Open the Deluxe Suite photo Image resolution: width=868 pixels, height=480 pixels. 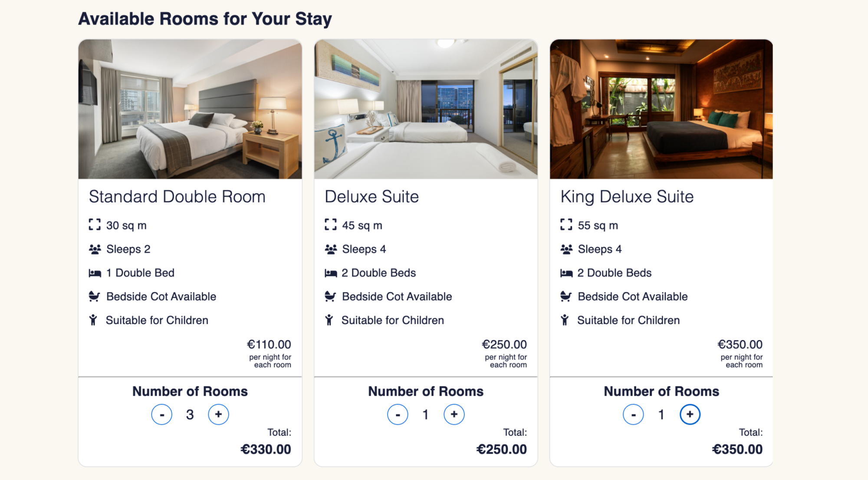click(x=426, y=109)
